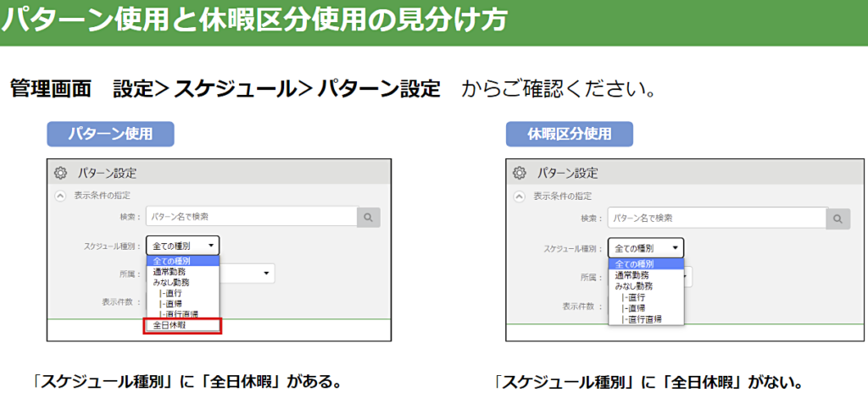Open the right スケジュール種別 dropdown
This screenshot has height=398, width=868.
(646, 248)
